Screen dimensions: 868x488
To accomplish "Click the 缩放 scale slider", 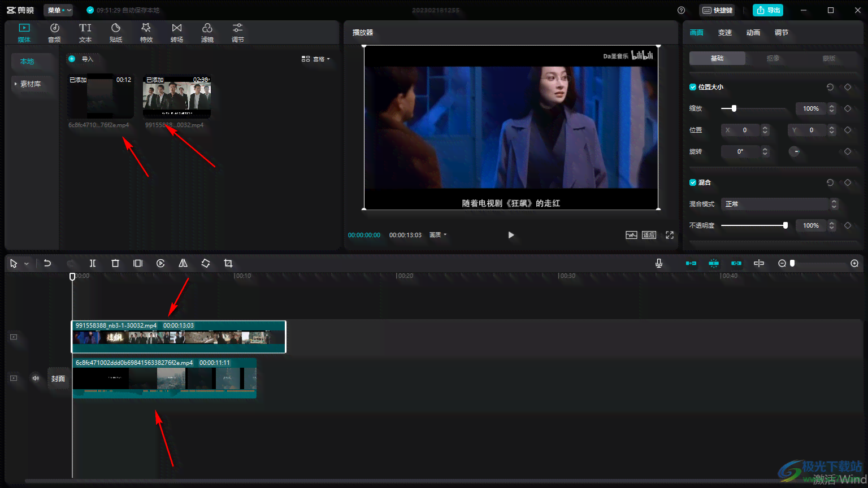I will pyautogui.click(x=754, y=108).
